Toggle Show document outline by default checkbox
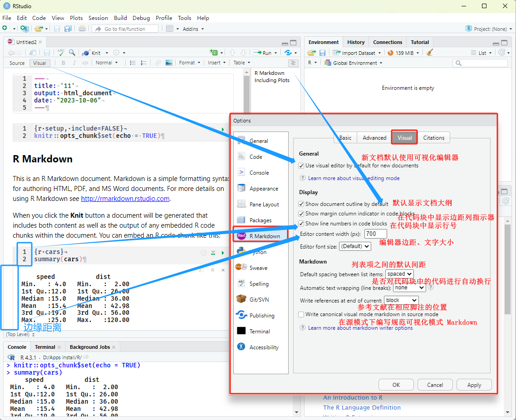The height and width of the screenshot is (420, 516). click(301, 204)
